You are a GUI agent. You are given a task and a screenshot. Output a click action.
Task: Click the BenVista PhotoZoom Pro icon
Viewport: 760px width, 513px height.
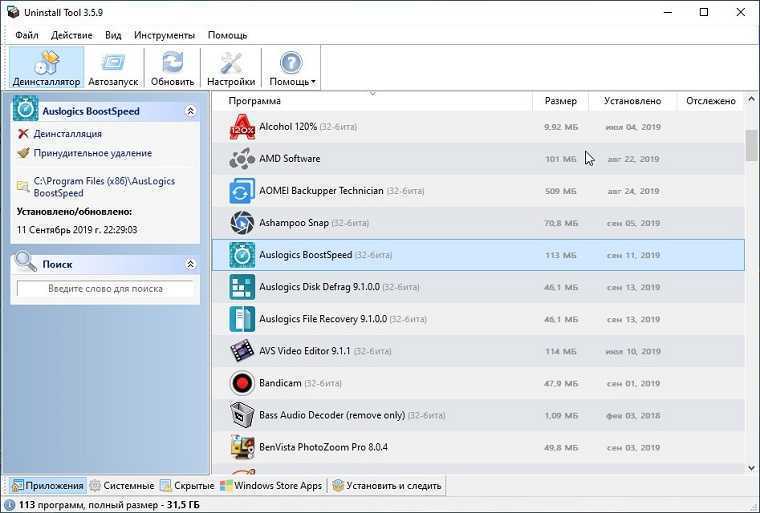[x=242, y=447]
